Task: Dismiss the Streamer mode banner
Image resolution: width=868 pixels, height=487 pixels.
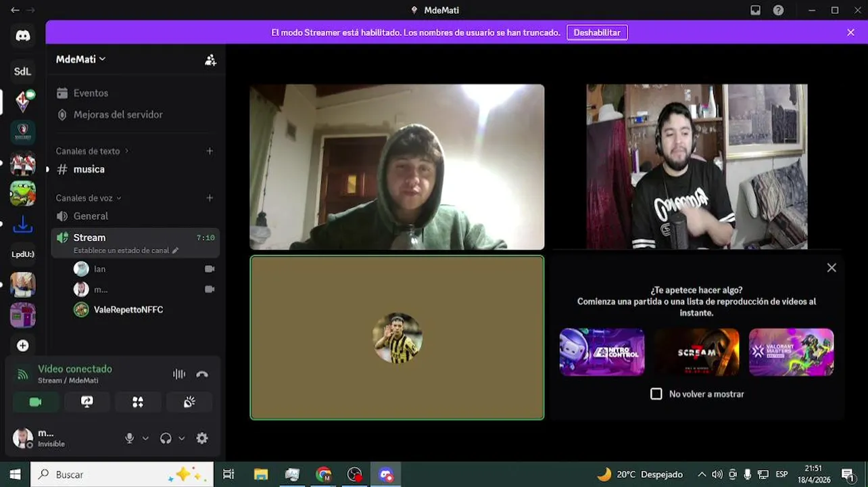Action: pyautogui.click(x=850, y=32)
